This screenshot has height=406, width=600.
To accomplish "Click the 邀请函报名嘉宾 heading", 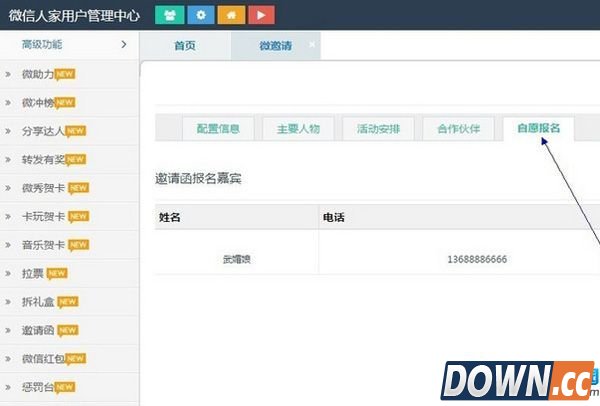I will 198,178.
